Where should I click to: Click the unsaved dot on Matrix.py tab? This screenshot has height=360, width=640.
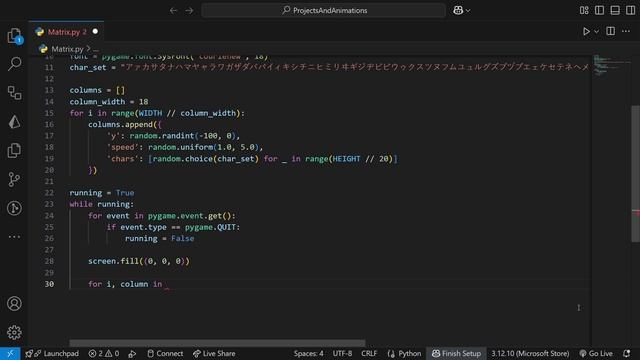click(95, 31)
